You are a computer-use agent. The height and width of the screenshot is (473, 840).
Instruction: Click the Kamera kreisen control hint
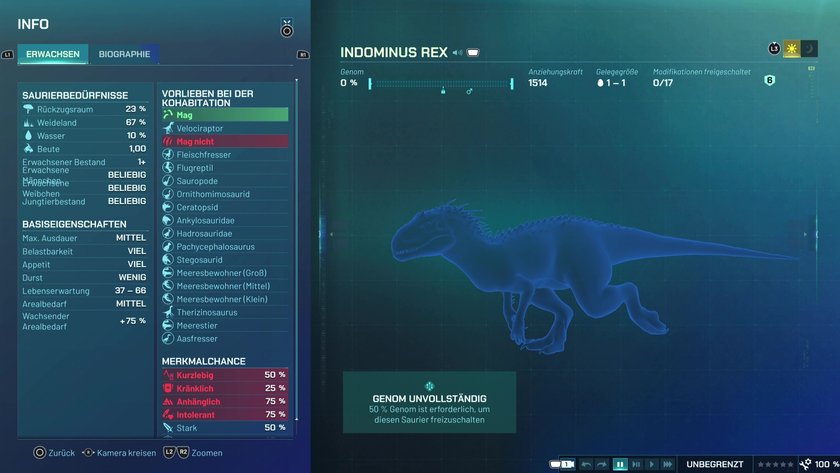pyautogui.click(x=119, y=453)
